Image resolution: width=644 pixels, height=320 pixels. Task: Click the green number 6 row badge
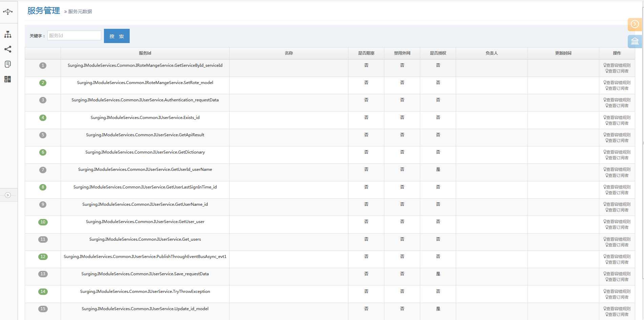coord(43,152)
